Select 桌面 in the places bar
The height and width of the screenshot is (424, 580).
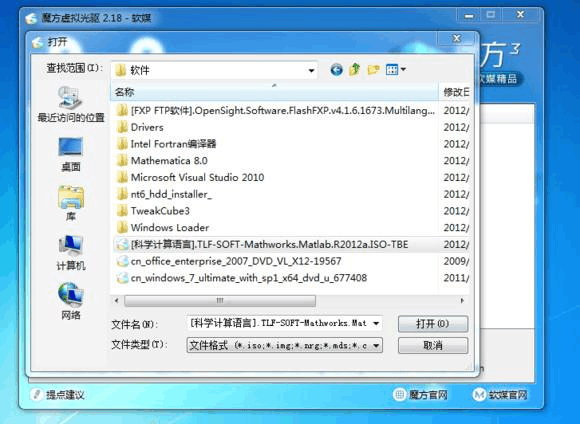71,155
